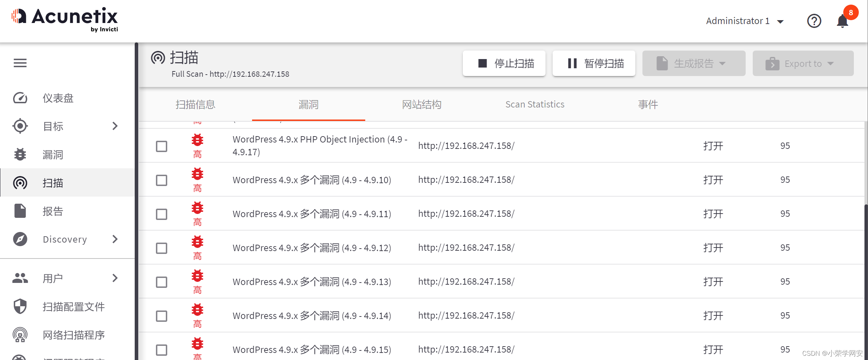Select checkbox for WordPress 4.9 - 4.9.13 row

[162, 282]
